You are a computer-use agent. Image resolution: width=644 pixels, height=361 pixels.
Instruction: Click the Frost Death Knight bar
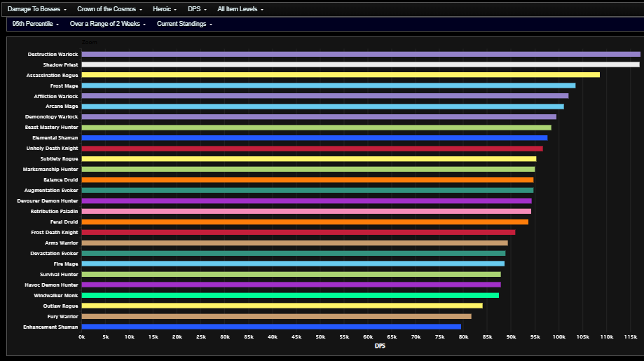[299, 232]
